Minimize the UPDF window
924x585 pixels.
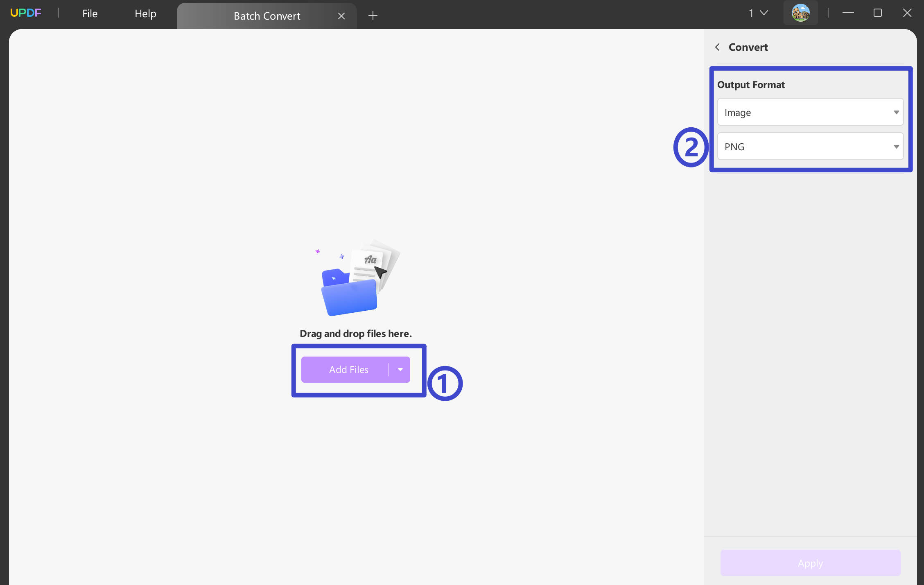[x=847, y=13]
